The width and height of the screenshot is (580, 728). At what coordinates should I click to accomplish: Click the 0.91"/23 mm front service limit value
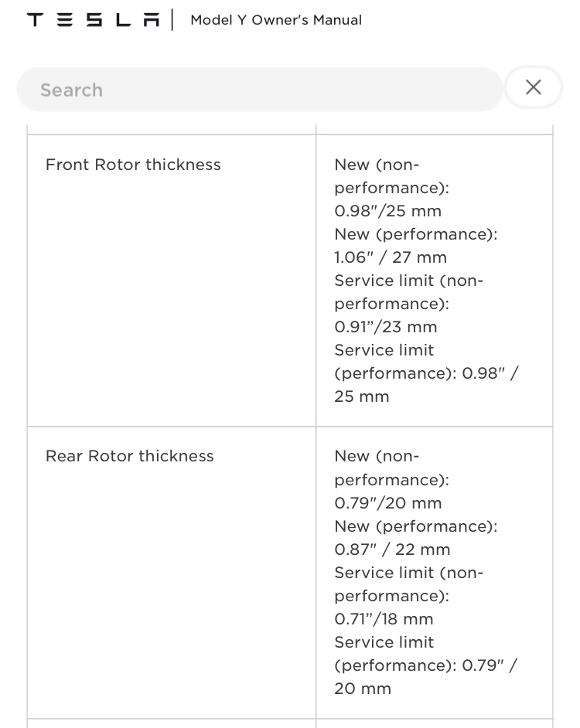click(386, 327)
